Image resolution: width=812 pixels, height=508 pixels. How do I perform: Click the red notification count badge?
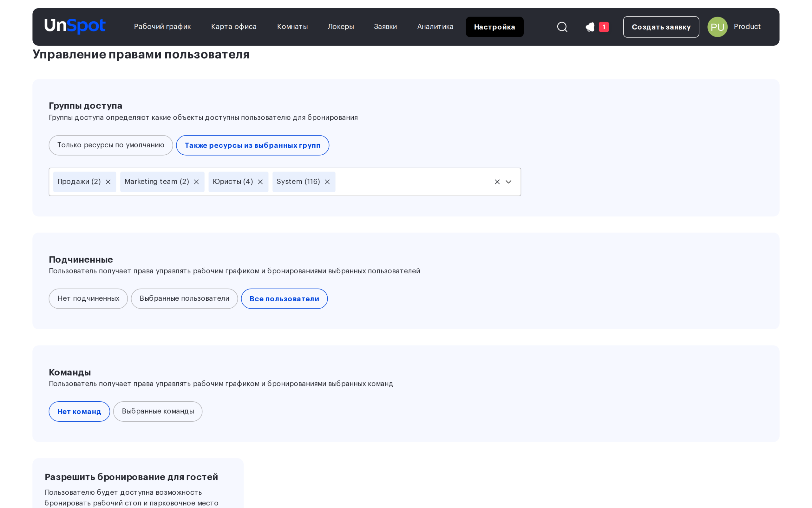(x=604, y=27)
